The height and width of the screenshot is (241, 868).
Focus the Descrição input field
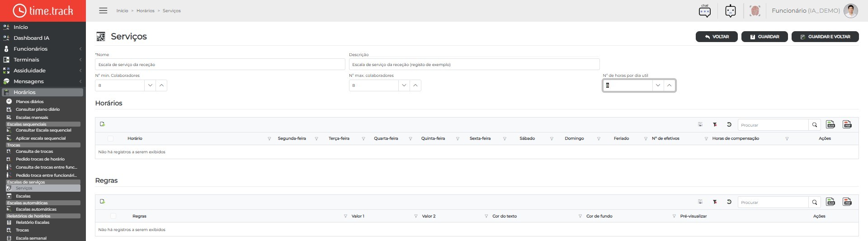(474, 64)
